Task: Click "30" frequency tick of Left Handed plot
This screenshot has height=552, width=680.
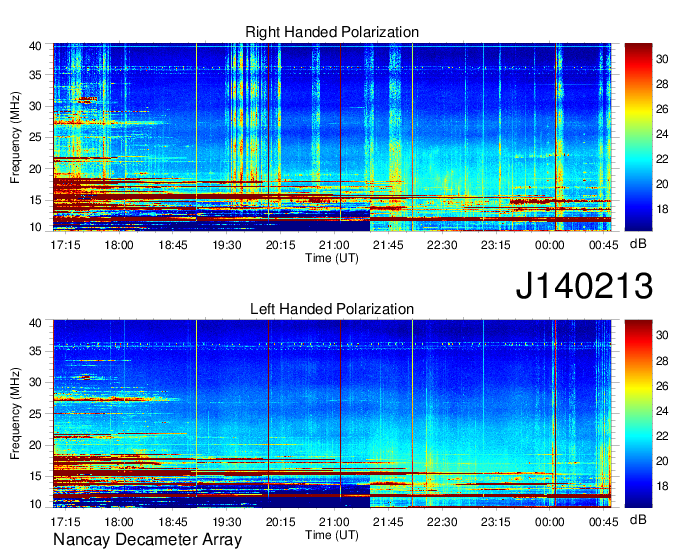Action: point(35,382)
